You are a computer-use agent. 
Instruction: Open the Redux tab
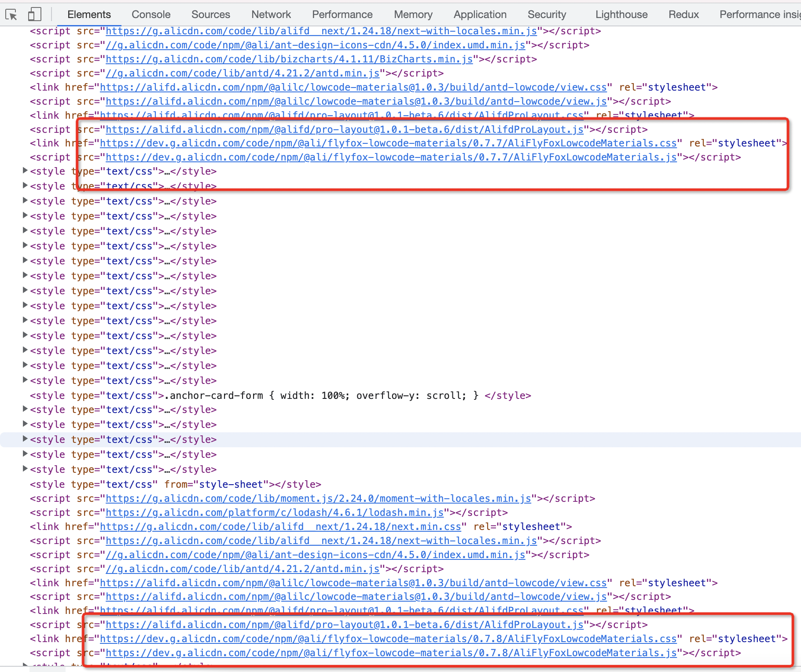tap(683, 15)
